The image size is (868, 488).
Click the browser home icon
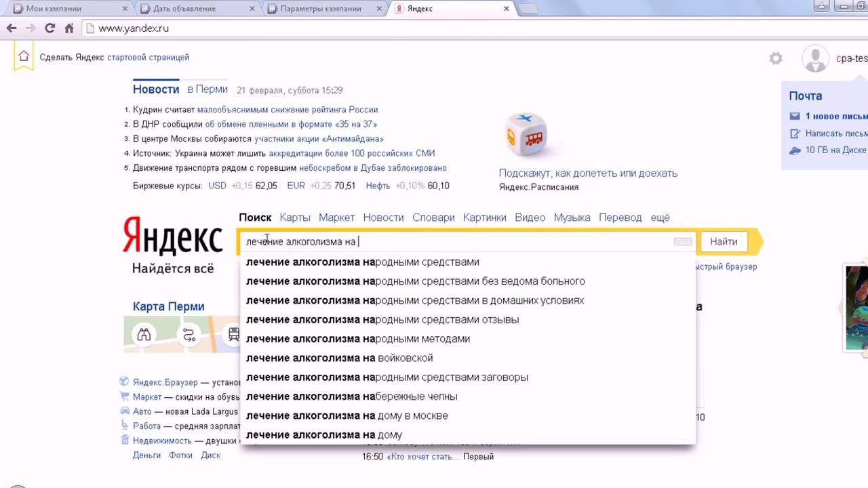68,28
